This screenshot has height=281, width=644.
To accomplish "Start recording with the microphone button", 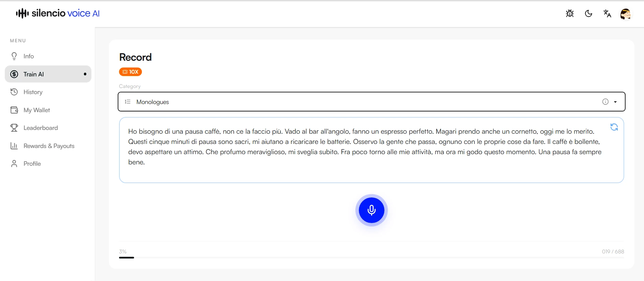I will 371,210.
